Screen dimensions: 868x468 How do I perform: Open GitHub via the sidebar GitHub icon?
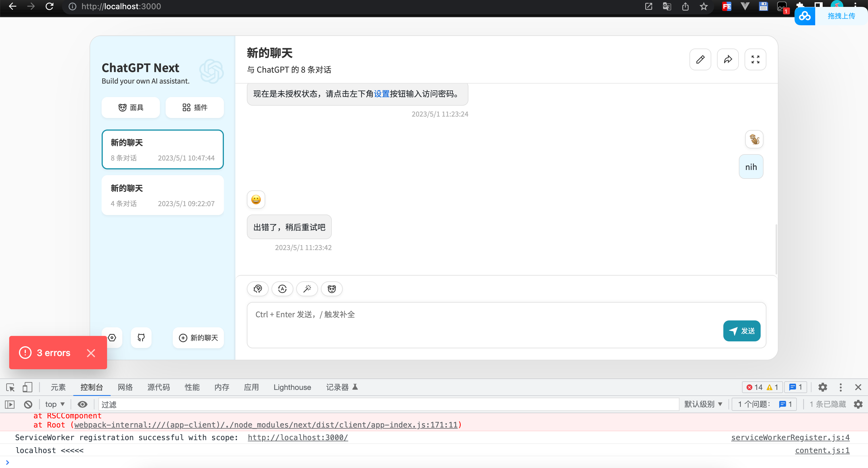coord(141,338)
